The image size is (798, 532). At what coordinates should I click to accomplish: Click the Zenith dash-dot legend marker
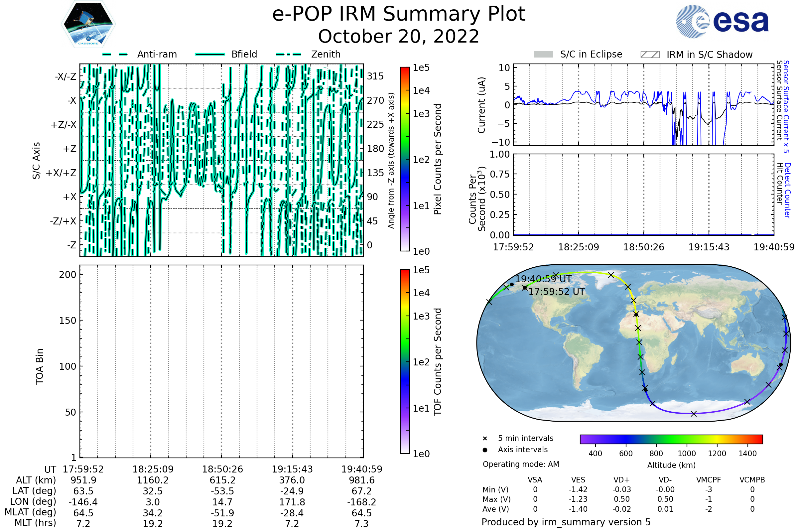pos(288,54)
